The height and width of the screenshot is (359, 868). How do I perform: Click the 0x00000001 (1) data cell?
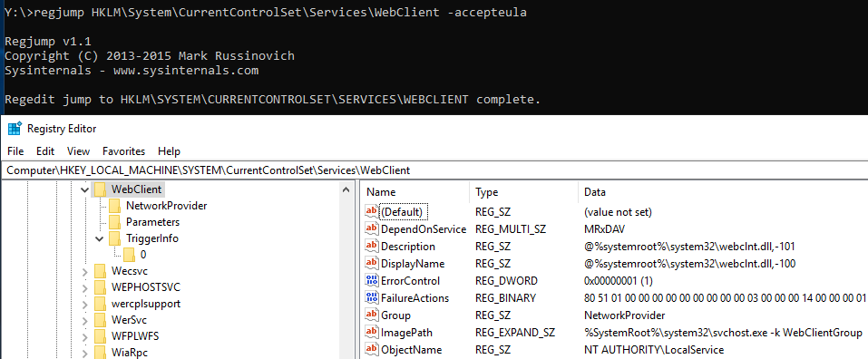coord(619,281)
